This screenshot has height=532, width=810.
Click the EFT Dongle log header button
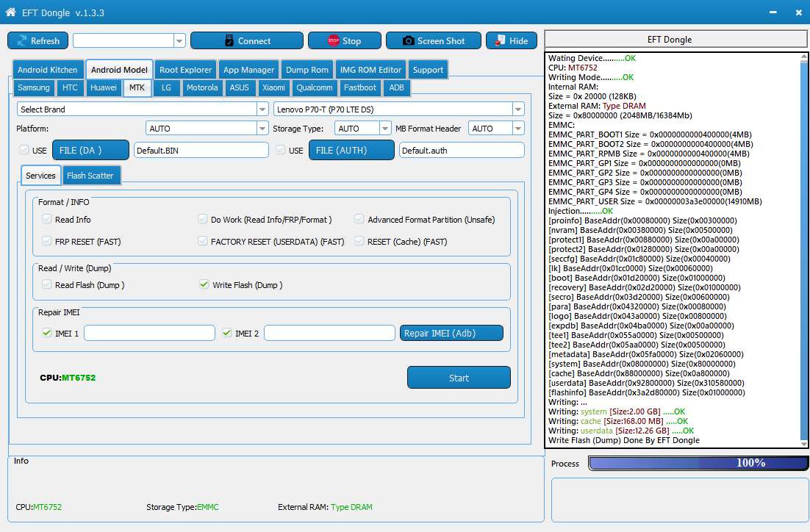point(676,40)
